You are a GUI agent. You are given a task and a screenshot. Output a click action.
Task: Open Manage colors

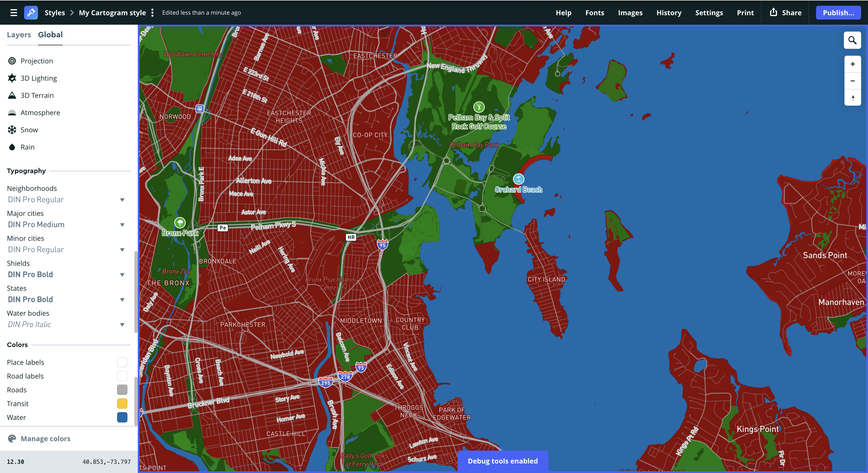click(x=45, y=439)
